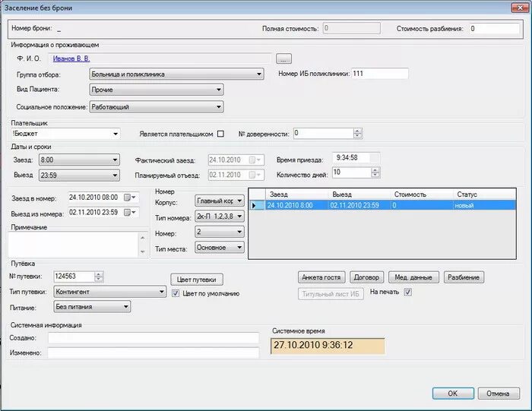Screen dimensions: 532x411
Task: Click the Титульный лист ИБ button
Action: click(x=331, y=294)
